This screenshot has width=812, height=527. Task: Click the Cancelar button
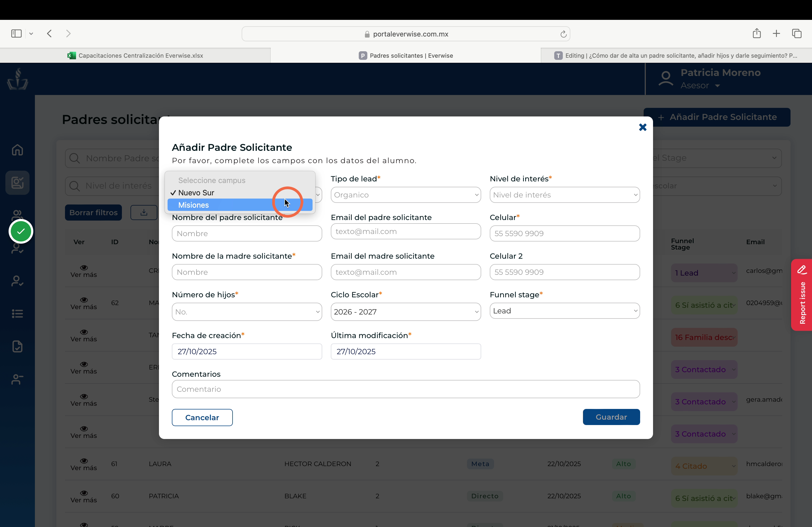pyautogui.click(x=202, y=417)
